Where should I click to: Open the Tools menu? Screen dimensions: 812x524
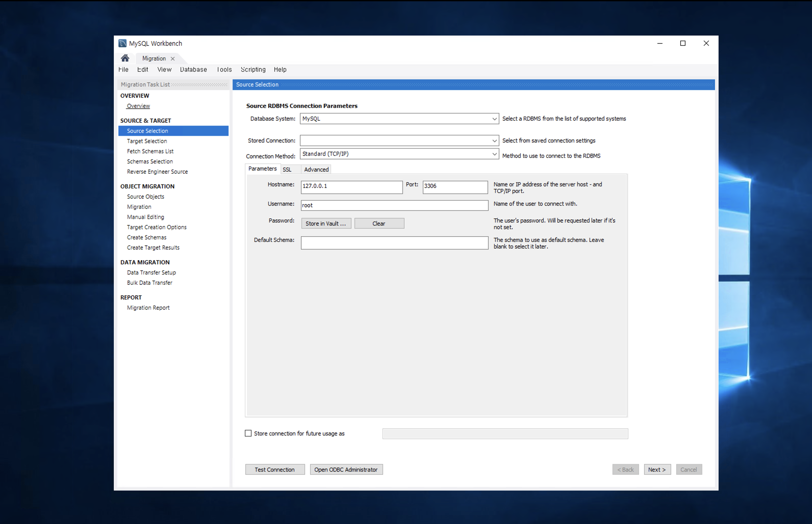(224, 69)
